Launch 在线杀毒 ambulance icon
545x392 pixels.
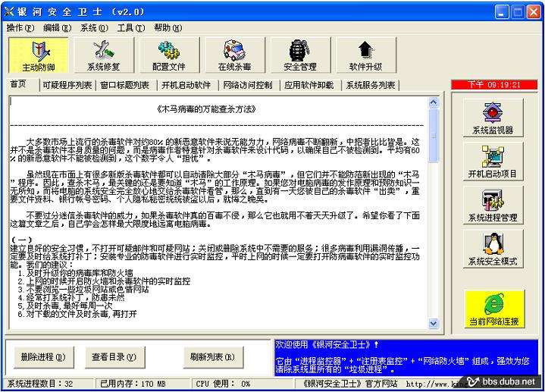(x=235, y=55)
